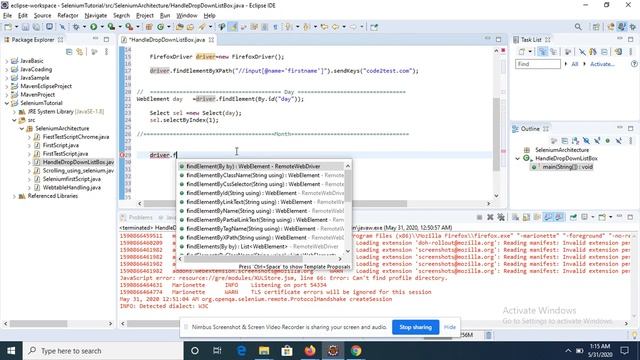Image resolution: width=640 pixels, height=360 pixels.
Task: Click the autocomplete popup vertical scrollbar
Action: [x=348, y=208]
